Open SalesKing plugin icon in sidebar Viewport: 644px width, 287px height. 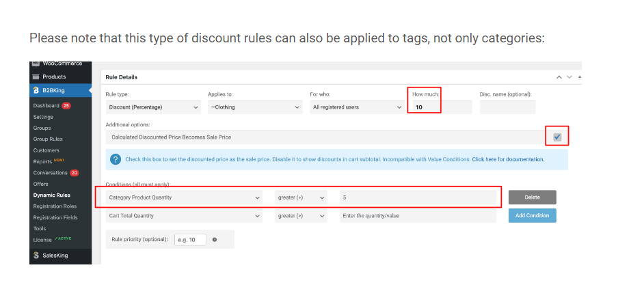tap(36, 256)
